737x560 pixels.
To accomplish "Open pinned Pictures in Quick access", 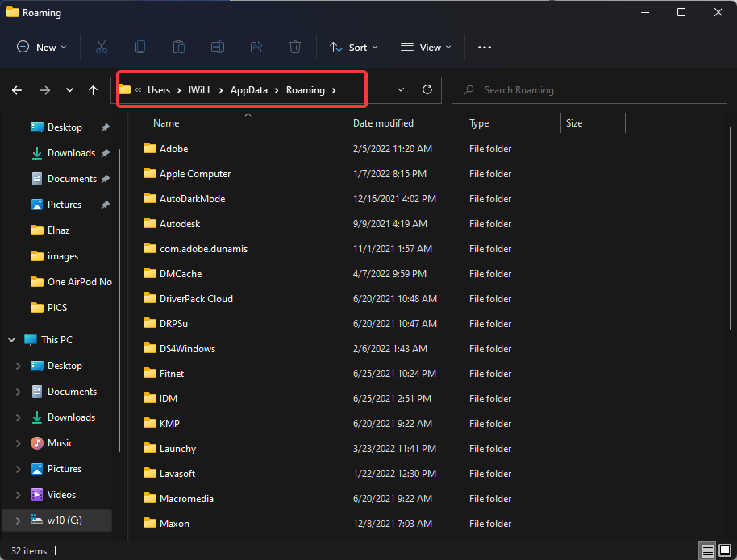I will point(65,205).
